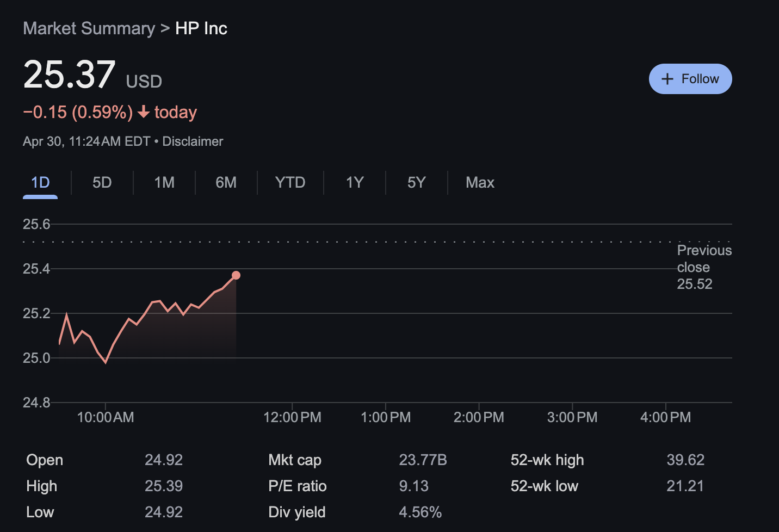The width and height of the screenshot is (779, 532).
Task: Click the Mkt cap value 23.77B
Action: point(423,460)
